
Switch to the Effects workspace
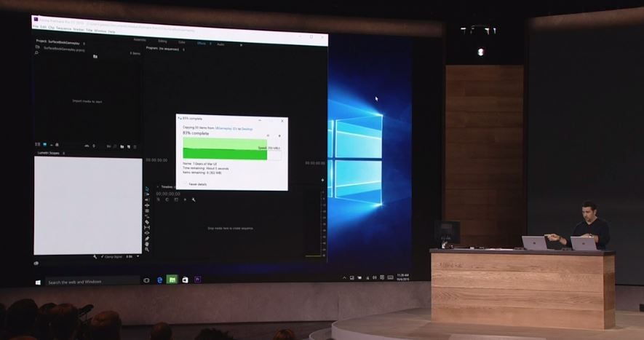click(x=202, y=43)
